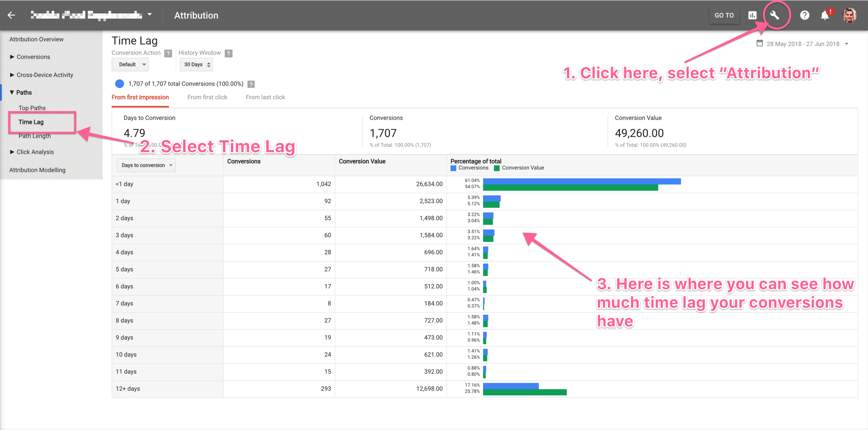This screenshot has width=868, height=430.
Task: Switch to the From first click tab
Action: (207, 97)
